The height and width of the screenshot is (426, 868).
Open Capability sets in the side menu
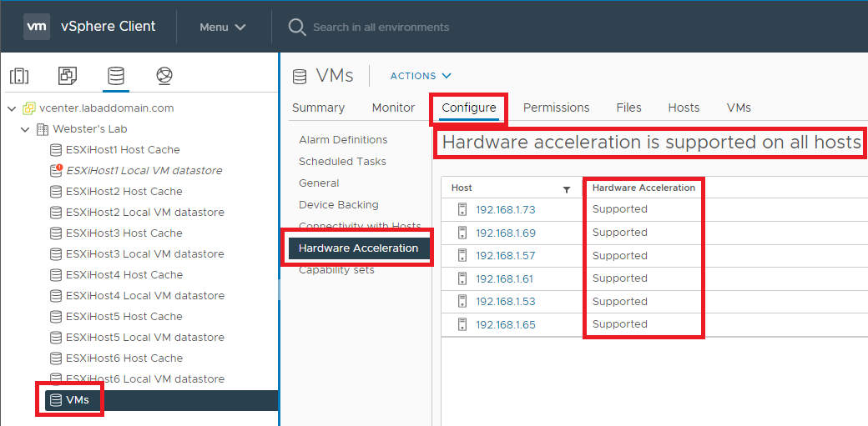[x=336, y=270]
